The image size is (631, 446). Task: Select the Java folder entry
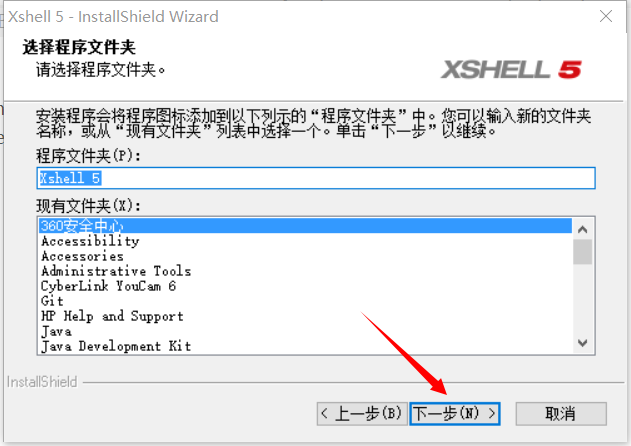[x=305, y=331]
